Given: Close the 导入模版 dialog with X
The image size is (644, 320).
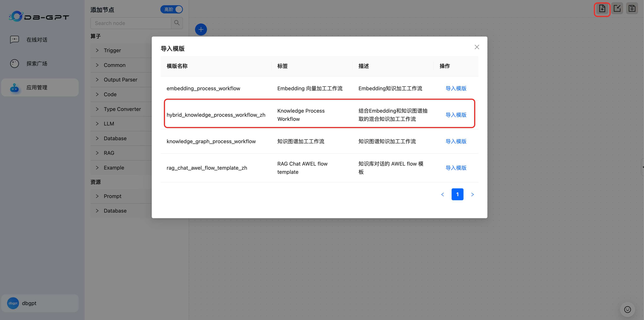Looking at the screenshot, I should click(x=477, y=47).
